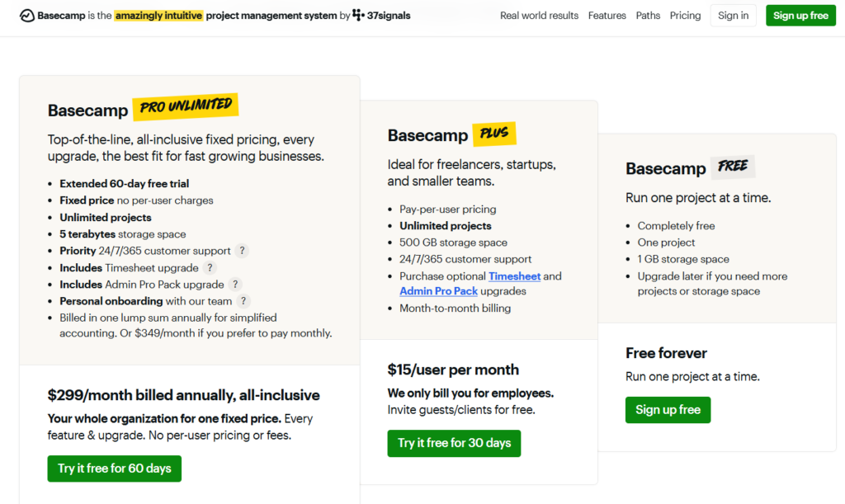Screen dimensions: 845x504
Task: Navigate to Real world results
Action: coord(539,15)
